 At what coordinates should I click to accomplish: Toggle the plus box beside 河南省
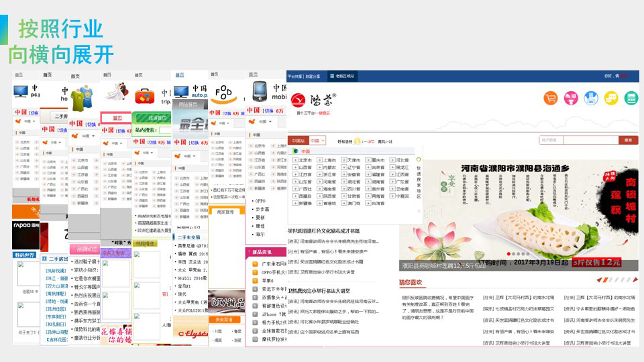pyautogui.click(x=320, y=182)
